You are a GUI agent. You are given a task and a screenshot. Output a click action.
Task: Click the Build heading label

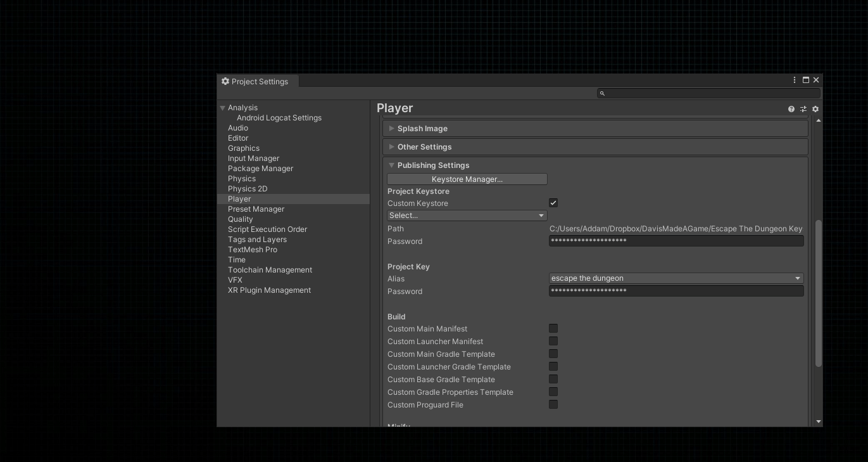point(396,317)
